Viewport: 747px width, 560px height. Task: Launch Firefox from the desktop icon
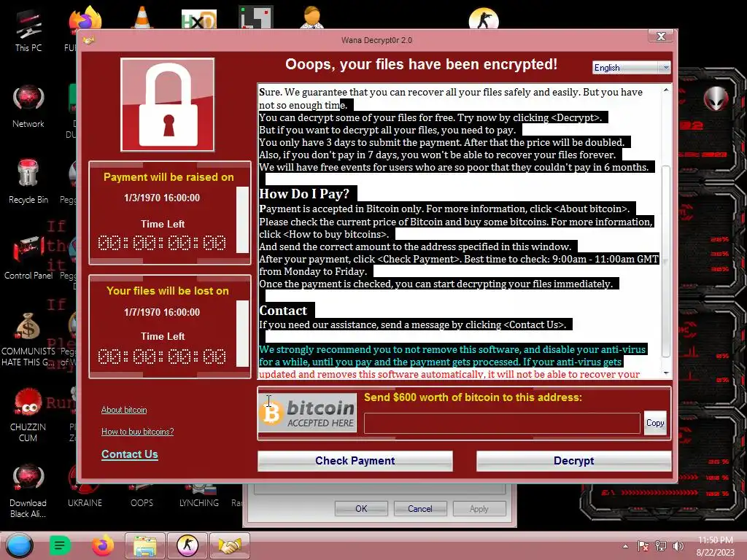(x=85, y=19)
